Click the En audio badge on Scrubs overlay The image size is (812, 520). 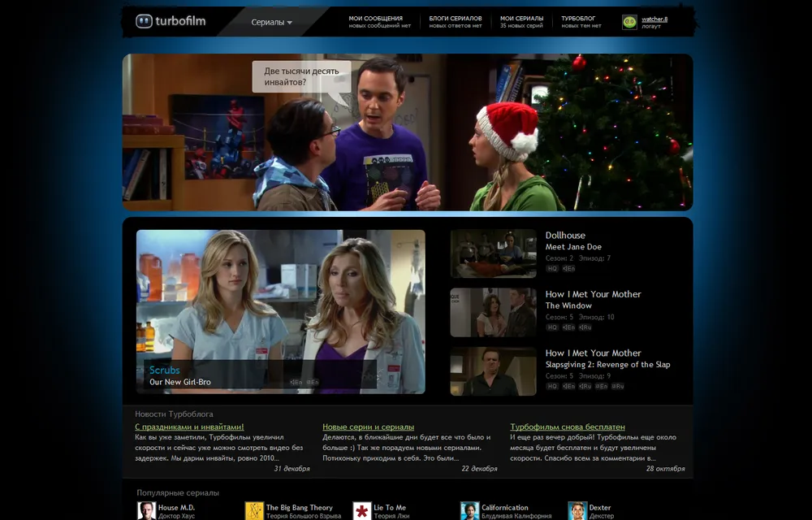point(296,382)
